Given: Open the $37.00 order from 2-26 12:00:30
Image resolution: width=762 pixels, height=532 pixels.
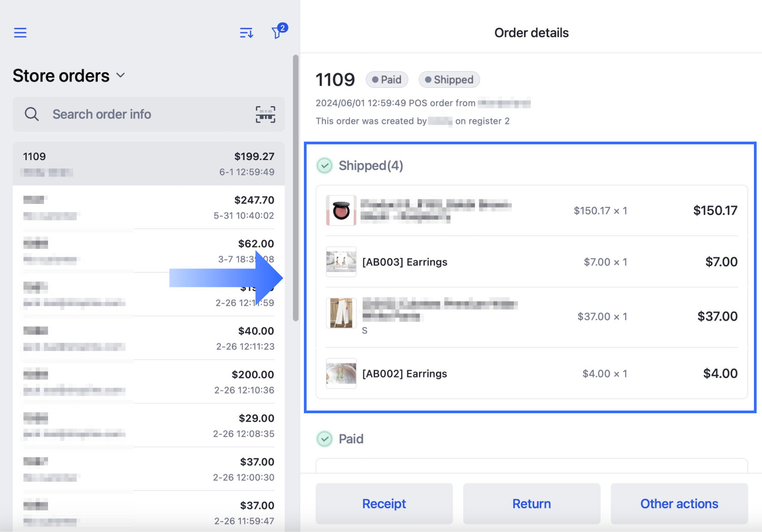Looking at the screenshot, I should (x=148, y=469).
